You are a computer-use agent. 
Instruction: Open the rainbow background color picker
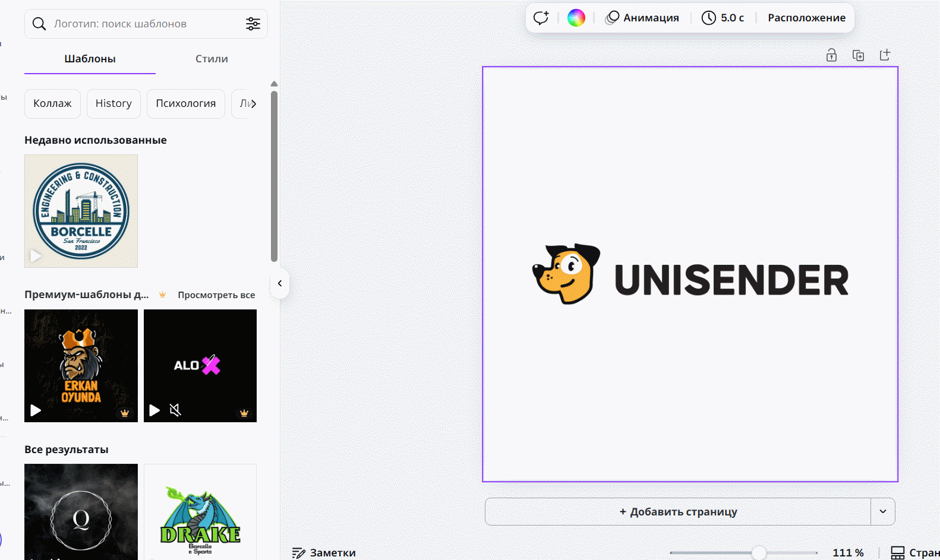coord(576,18)
